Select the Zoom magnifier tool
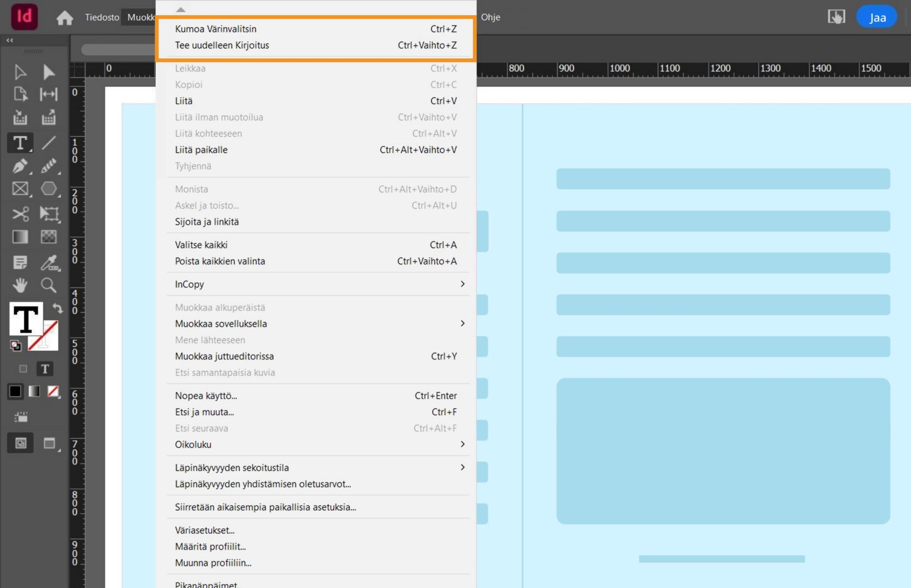The width and height of the screenshot is (911, 588). click(48, 285)
